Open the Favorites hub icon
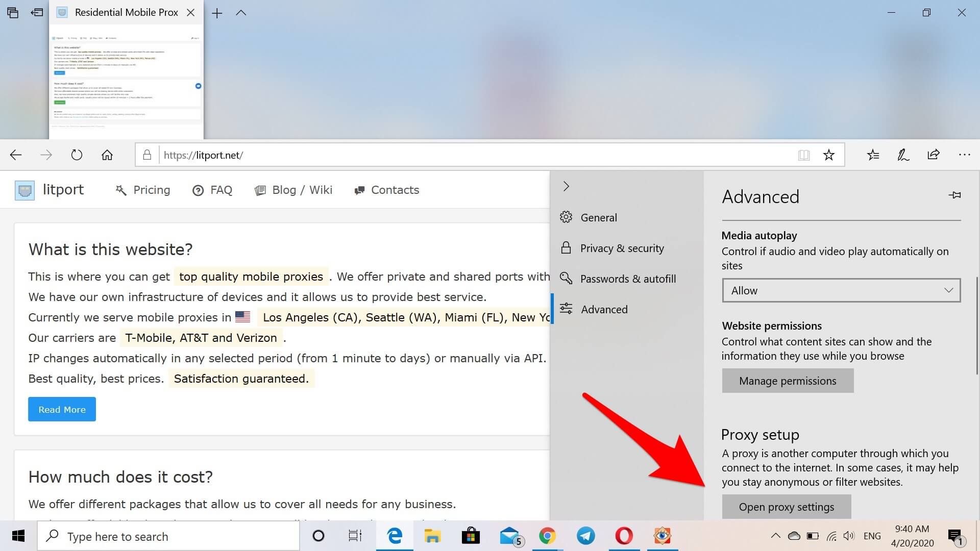980x551 pixels. pos(873,155)
